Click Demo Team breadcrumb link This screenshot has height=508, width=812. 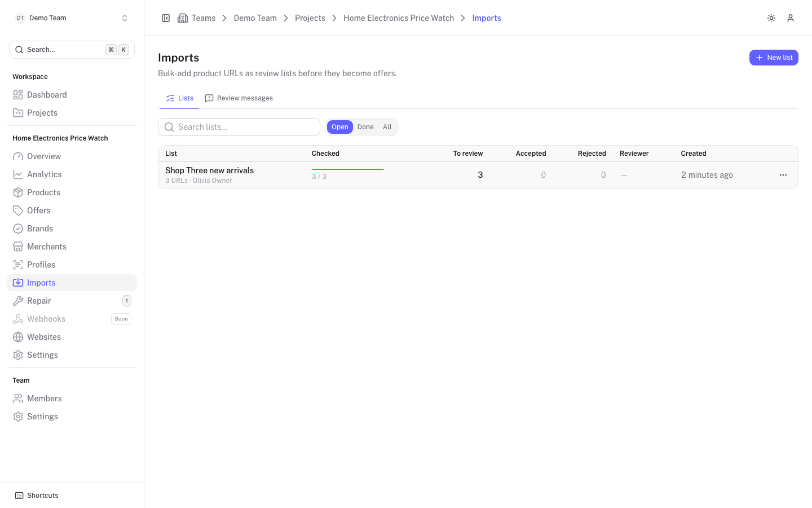pyautogui.click(x=255, y=18)
